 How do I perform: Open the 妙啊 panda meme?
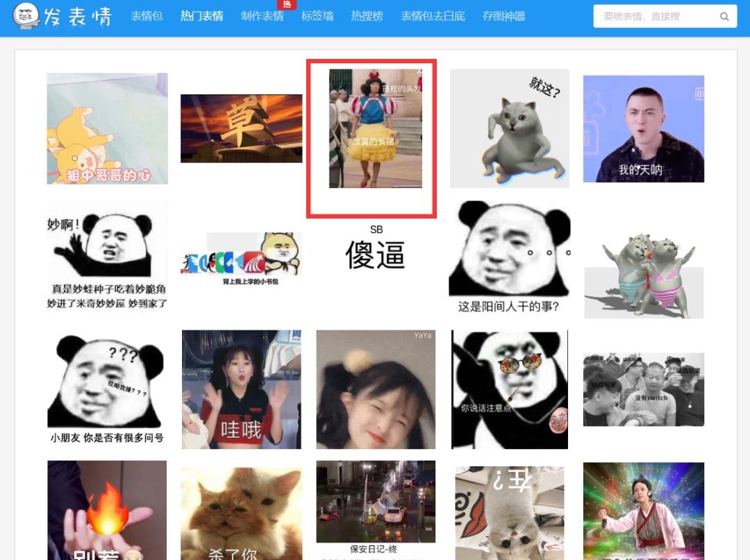pyautogui.click(x=107, y=255)
